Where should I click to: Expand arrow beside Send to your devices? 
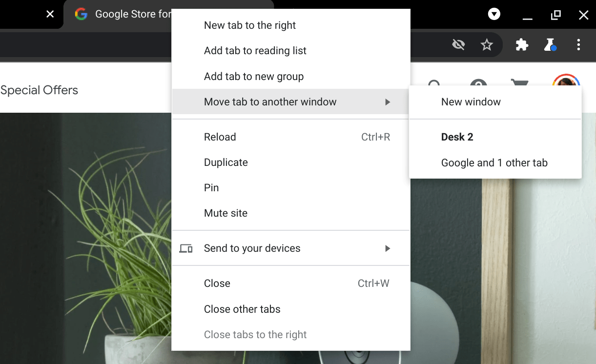pyautogui.click(x=388, y=248)
